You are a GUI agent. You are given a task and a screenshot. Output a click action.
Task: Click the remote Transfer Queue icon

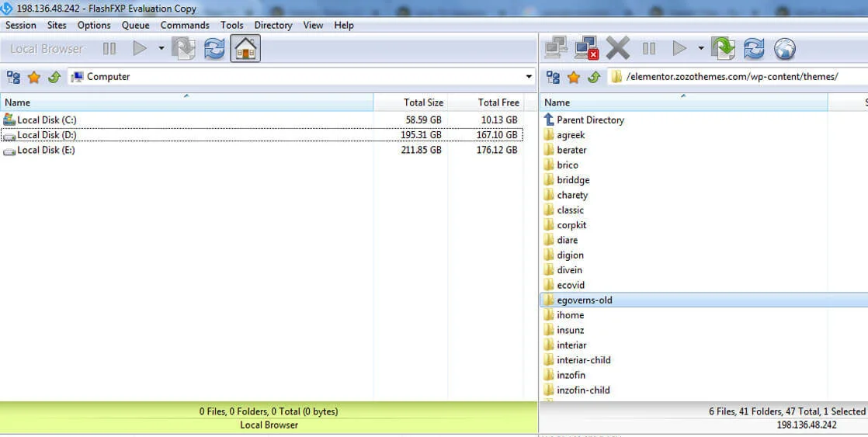click(723, 49)
